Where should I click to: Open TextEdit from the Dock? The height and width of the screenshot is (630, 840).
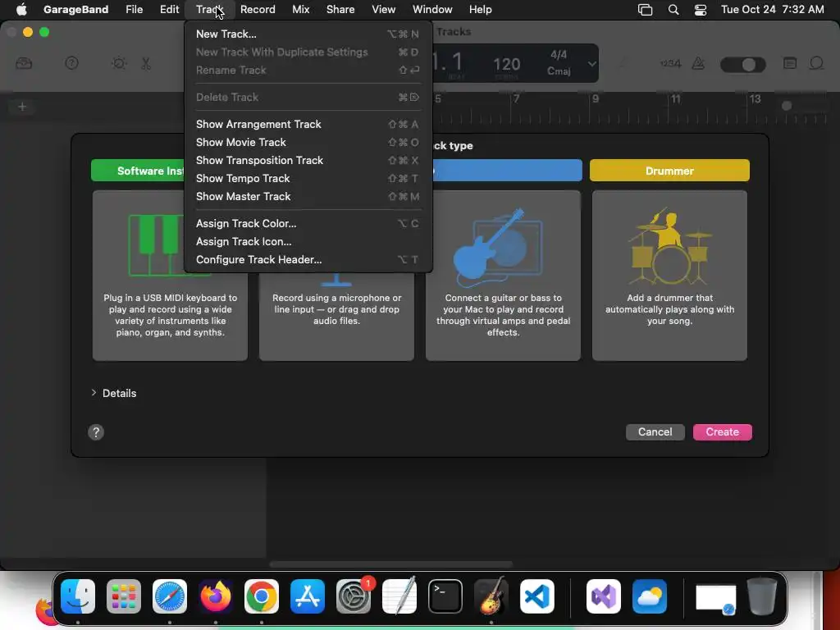399,596
